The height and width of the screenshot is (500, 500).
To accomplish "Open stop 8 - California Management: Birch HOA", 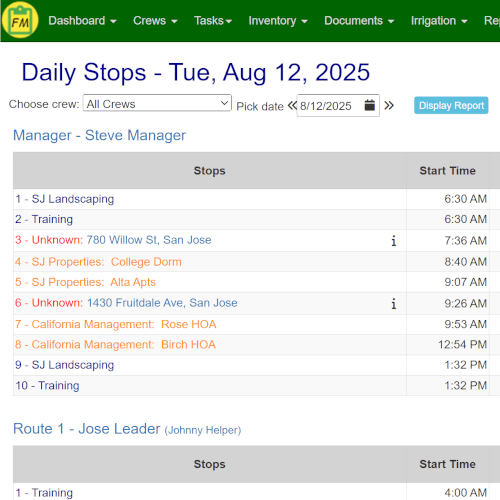I will 115,345.
